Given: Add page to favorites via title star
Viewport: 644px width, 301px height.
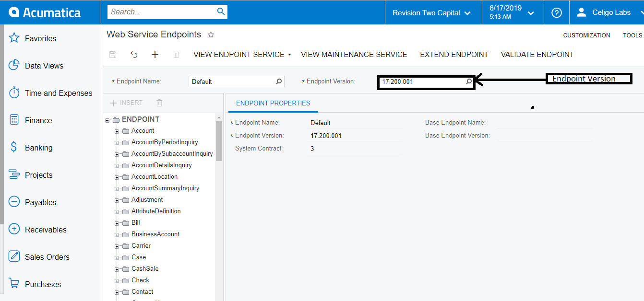Looking at the screenshot, I should (211, 35).
